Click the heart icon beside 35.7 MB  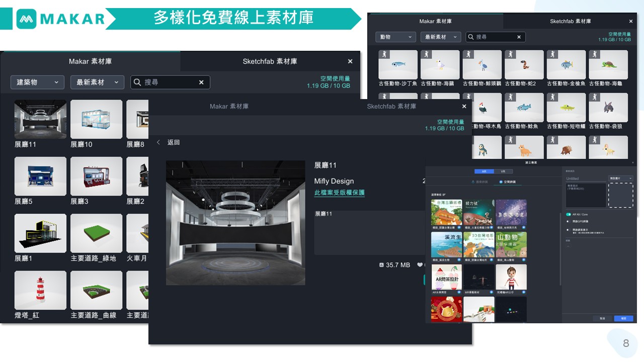tap(420, 265)
